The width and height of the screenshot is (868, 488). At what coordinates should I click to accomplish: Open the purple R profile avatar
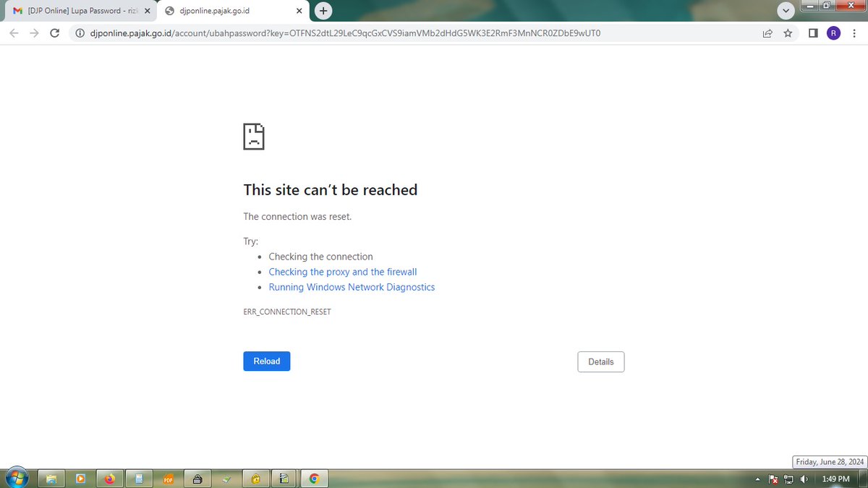click(833, 33)
